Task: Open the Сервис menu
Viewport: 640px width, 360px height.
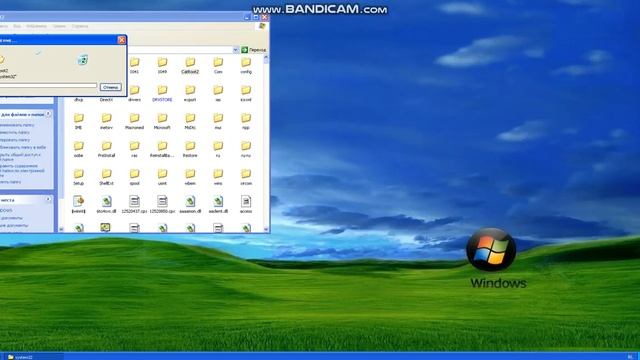Action: tap(59, 26)
